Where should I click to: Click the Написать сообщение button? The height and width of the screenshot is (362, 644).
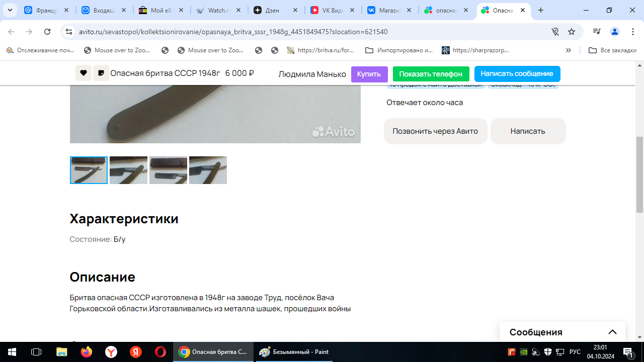click(x=517, y=74)
